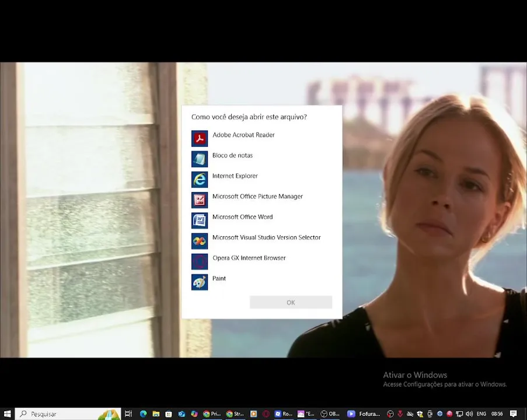This screenshot has height=420, width=527.
Task: Open Opera GX from the taskbar
Action: 266,414
